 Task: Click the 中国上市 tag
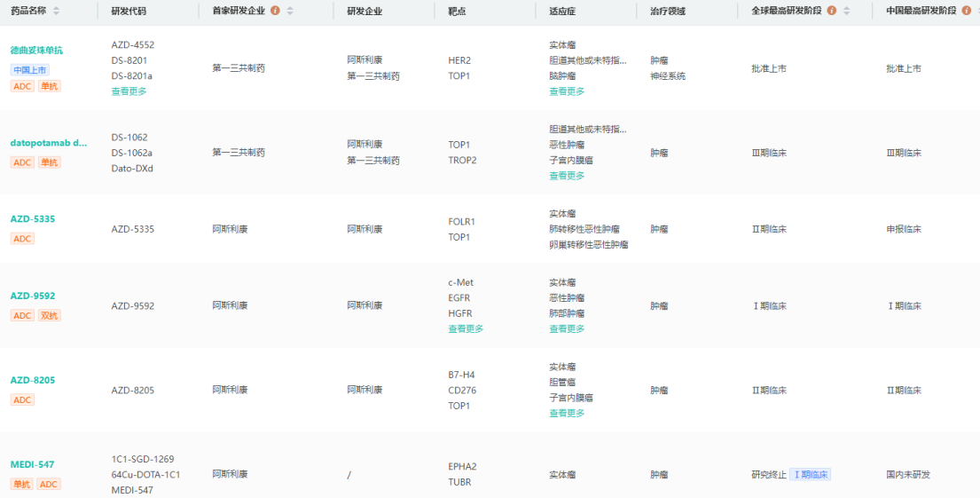[30, 70]
